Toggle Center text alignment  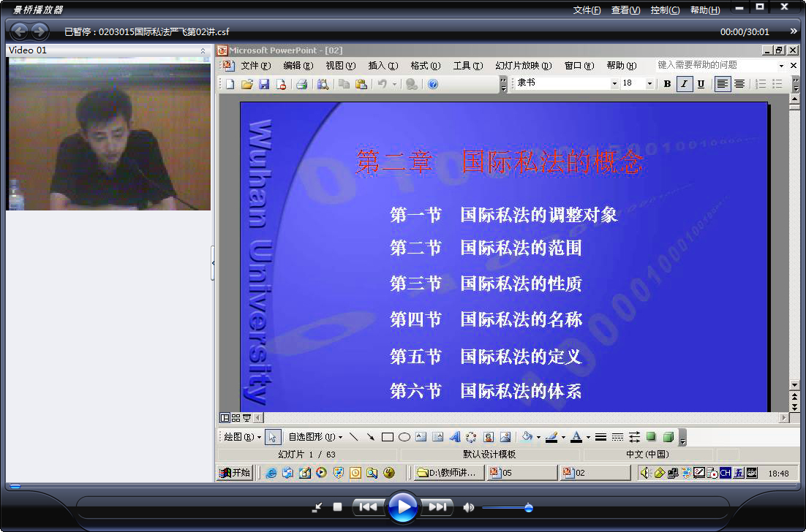click(739, 84)
